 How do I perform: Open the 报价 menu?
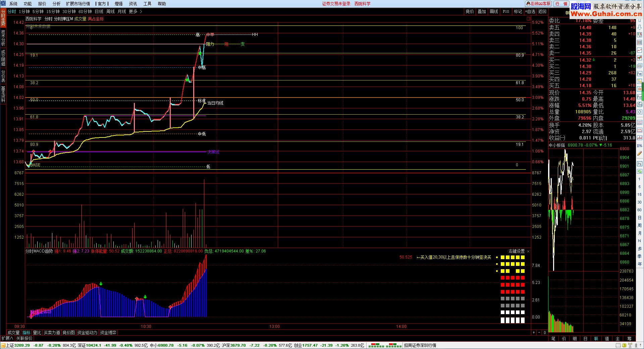[x=42, y=4]
